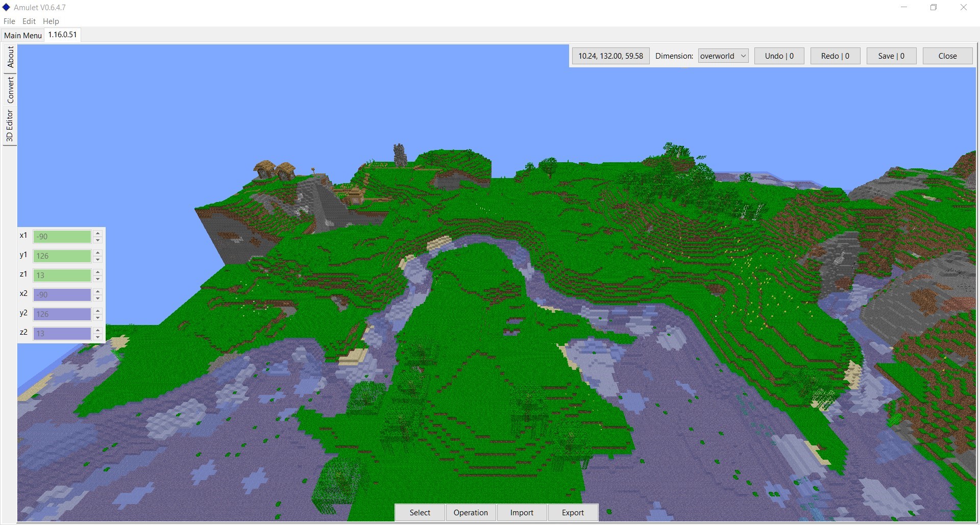Open the Convert side tab
The image size is (980, 525).
10,90
